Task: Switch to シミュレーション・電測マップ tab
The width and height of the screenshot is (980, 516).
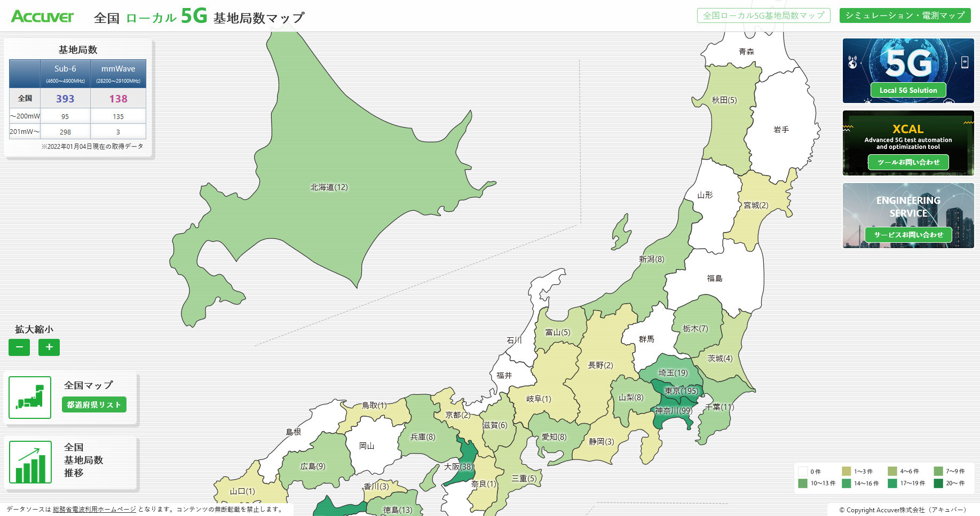Action: pyautogui.click(x=906, y=15)
